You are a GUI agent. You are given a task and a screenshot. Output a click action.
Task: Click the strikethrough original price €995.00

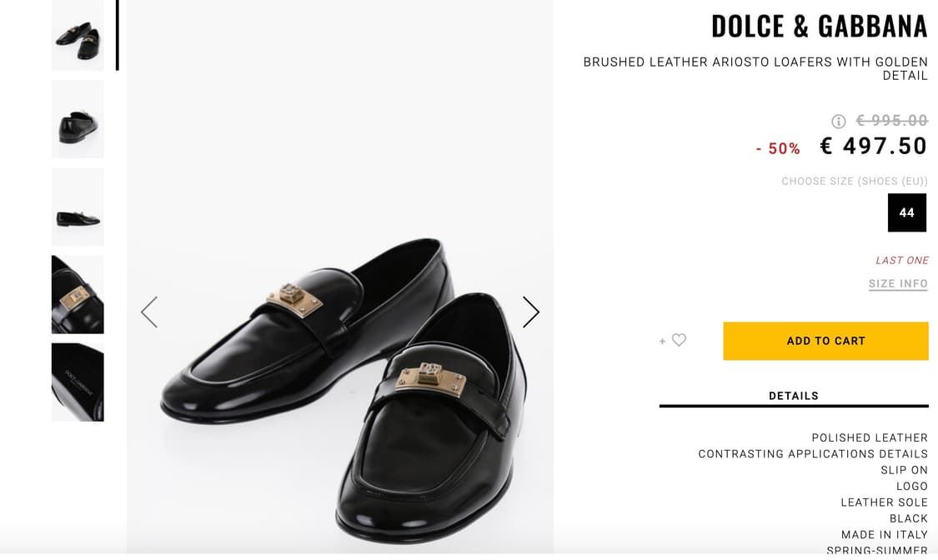pyautogui.click(x=891, y=120)
